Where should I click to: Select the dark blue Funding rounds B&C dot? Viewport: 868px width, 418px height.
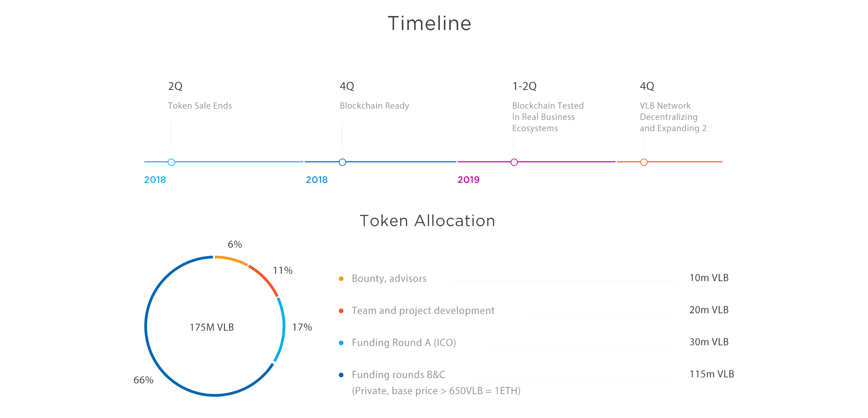pos(341,375)
